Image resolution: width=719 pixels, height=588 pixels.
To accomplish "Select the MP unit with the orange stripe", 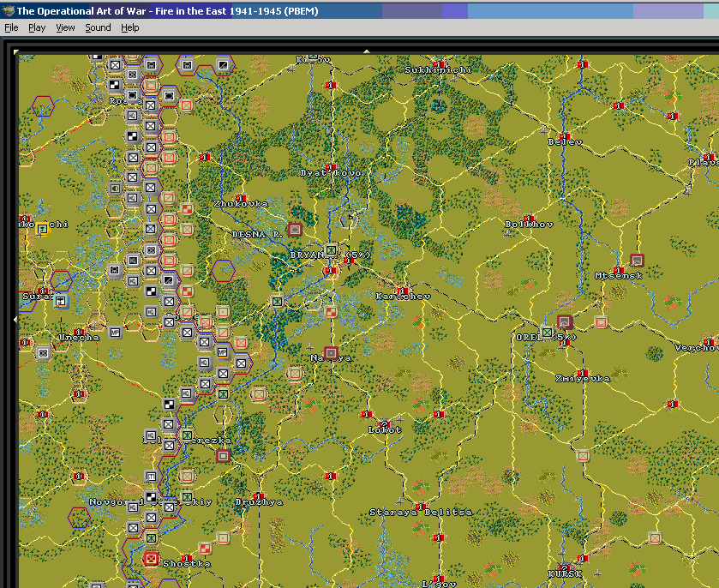I will 223,352.
